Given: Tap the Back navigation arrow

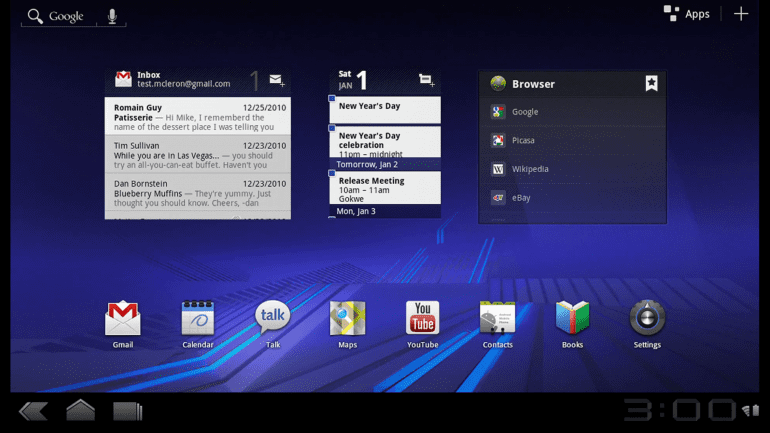Looking at the screenshot, I should tap(33, 411).
